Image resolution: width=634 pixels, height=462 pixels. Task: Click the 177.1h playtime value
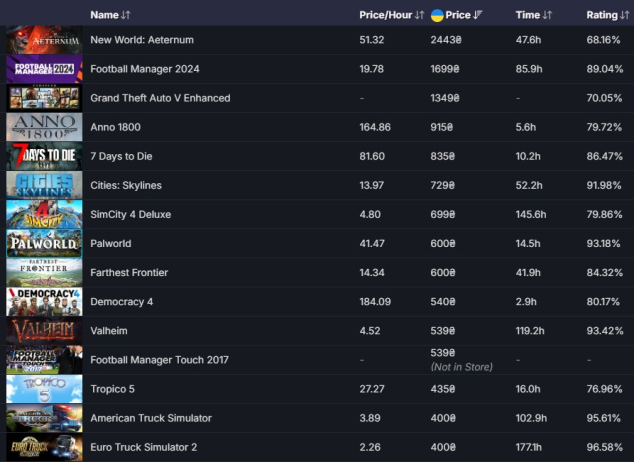point(528,447)
